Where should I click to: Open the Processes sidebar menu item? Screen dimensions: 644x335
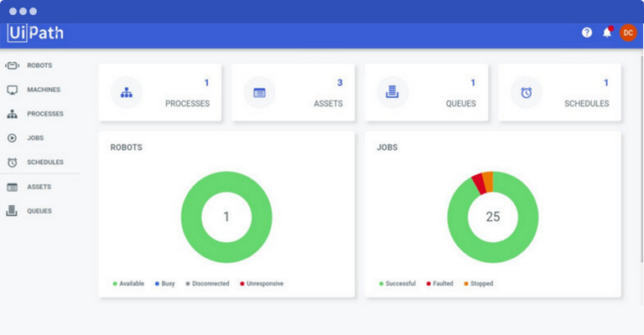tap(45, 114)
